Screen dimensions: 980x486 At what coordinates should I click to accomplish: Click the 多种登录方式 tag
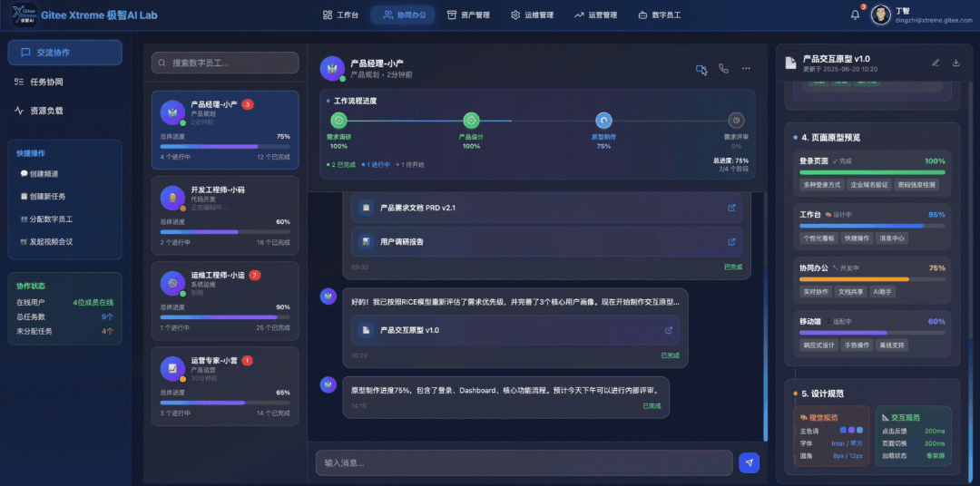coord(822,185)
